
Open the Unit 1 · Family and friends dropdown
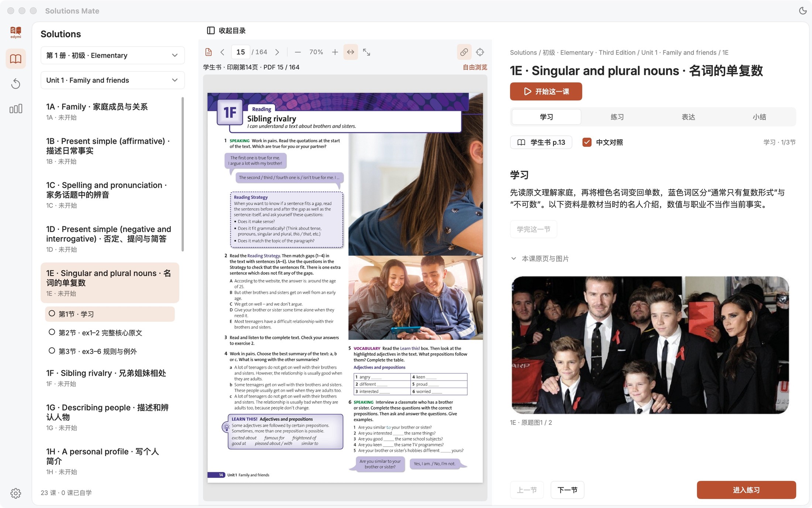click(x=113, y=80)
